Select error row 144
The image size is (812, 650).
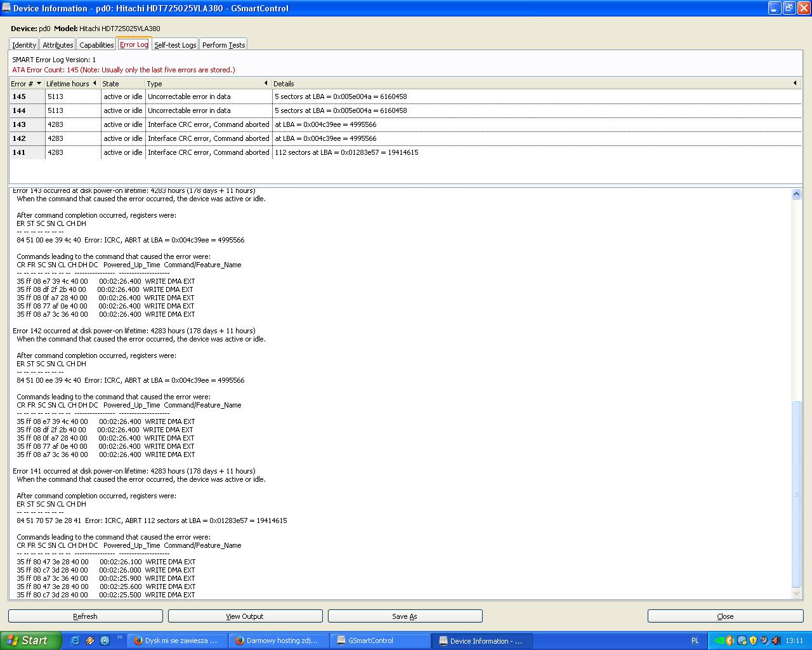405,110
